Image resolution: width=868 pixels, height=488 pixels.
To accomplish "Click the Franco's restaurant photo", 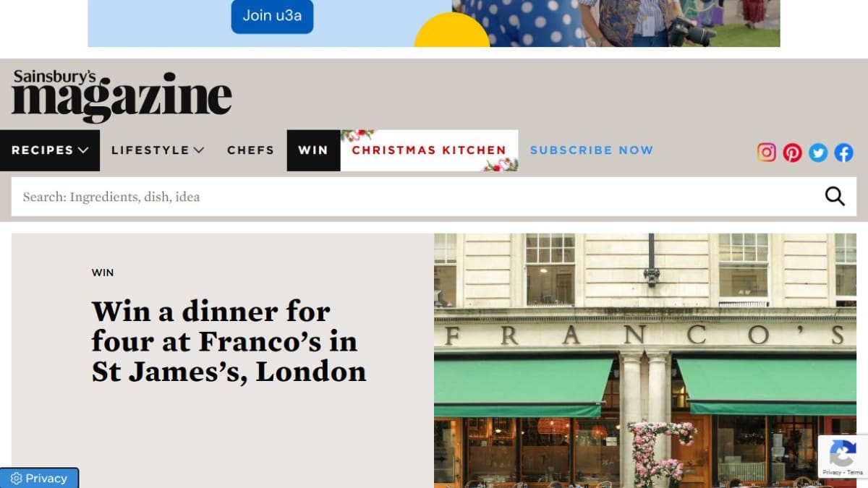I will point(645,360).
